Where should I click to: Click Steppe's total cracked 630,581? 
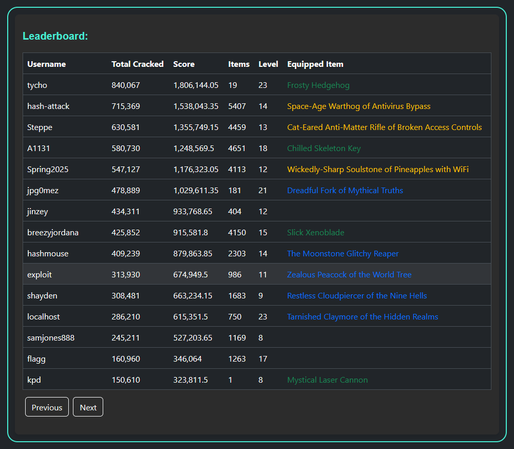click(126, 127)
